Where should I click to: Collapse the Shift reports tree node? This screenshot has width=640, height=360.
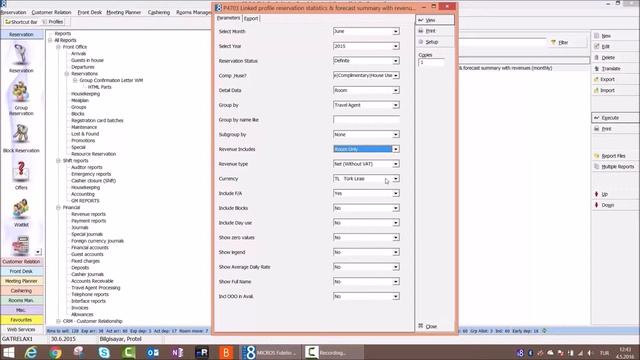click(58, 160)
